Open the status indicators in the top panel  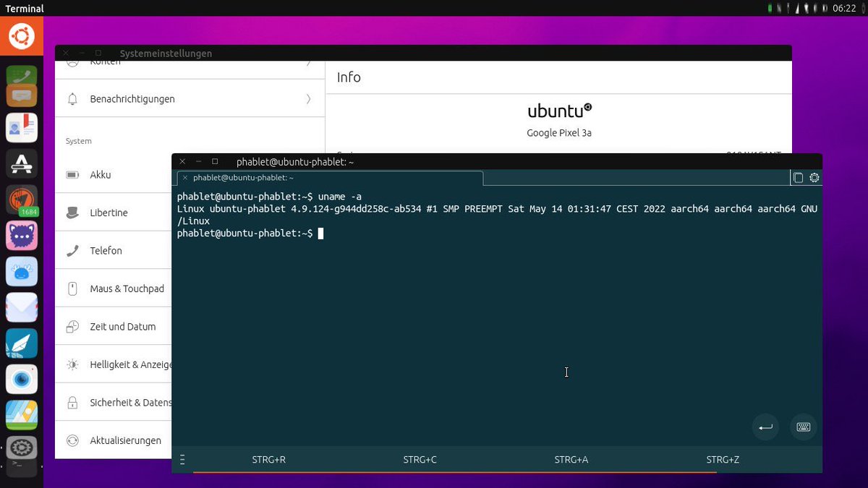[x=798, y=9]
